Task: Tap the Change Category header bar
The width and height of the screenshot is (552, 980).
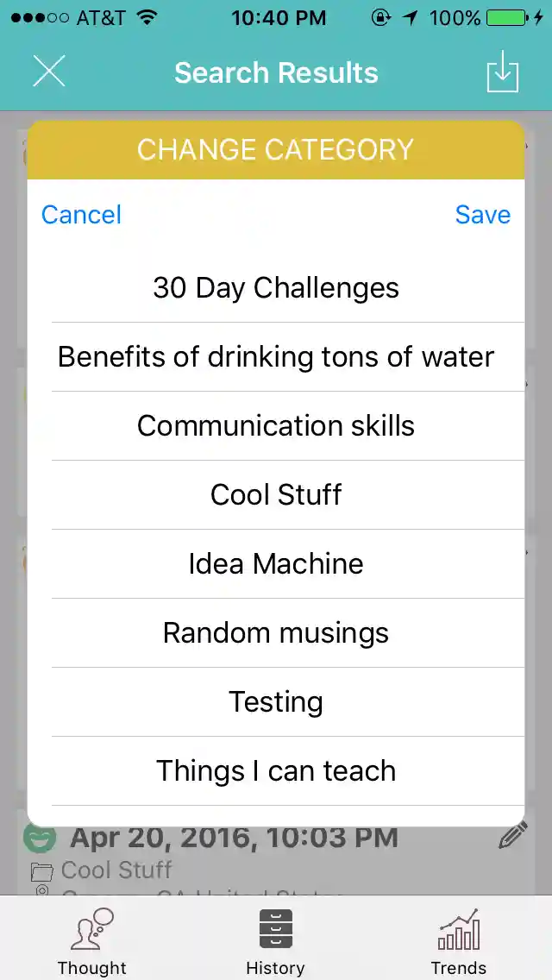Action: click(276, 150)
